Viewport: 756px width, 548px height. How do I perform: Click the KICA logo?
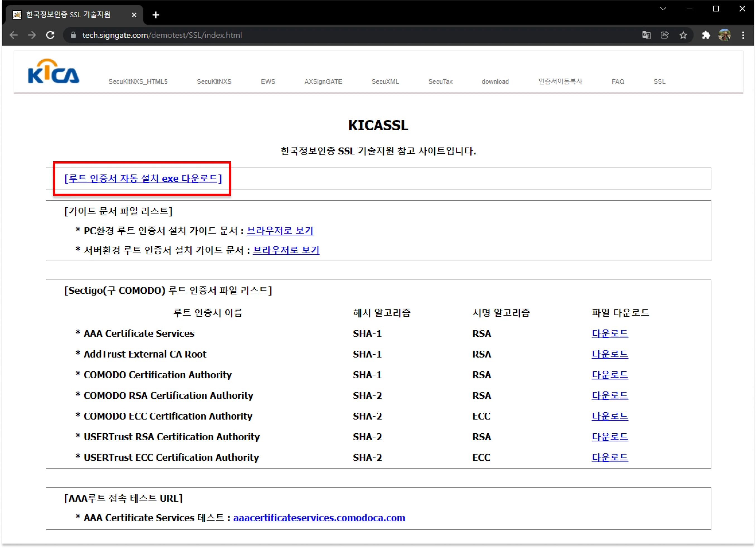53,71
